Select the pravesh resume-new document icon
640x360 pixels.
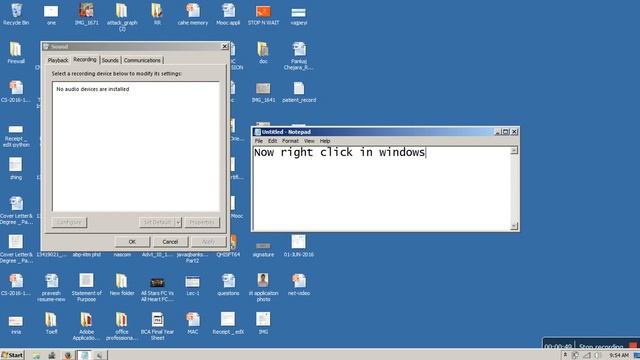pos(51,287)
